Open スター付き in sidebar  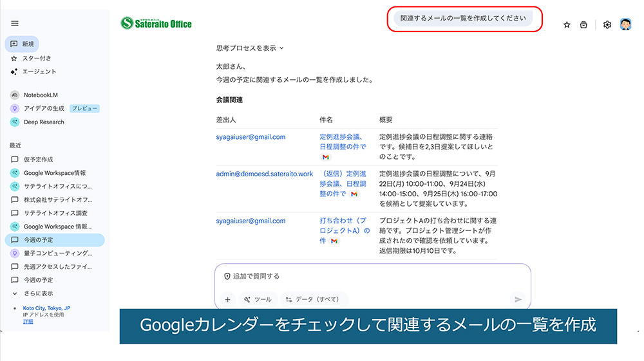tap(36, 58)
